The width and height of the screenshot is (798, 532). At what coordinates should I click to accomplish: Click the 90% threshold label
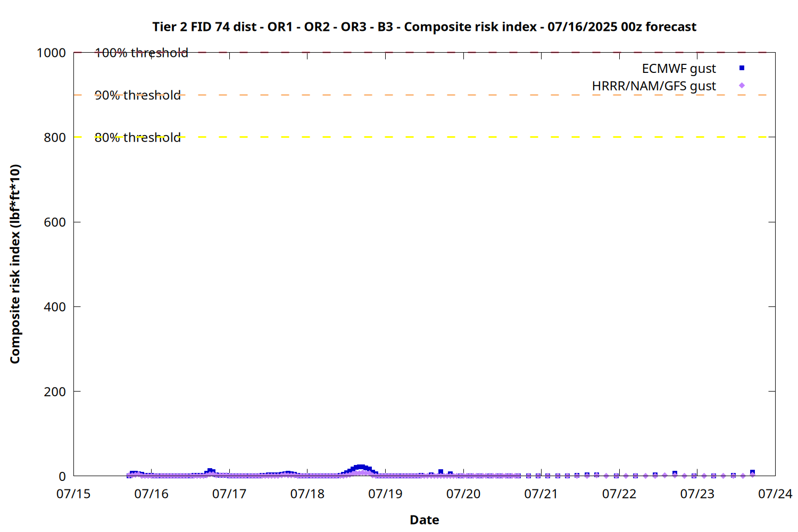pos(138,95)
